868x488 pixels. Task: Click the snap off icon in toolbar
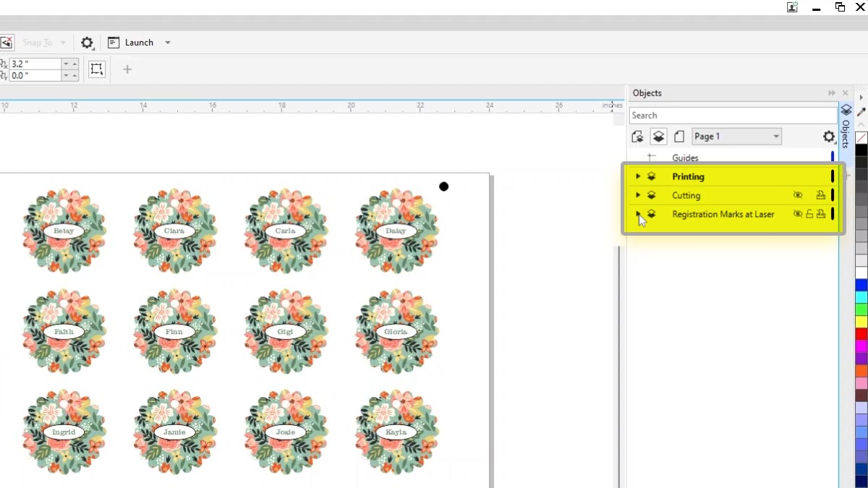6,43
